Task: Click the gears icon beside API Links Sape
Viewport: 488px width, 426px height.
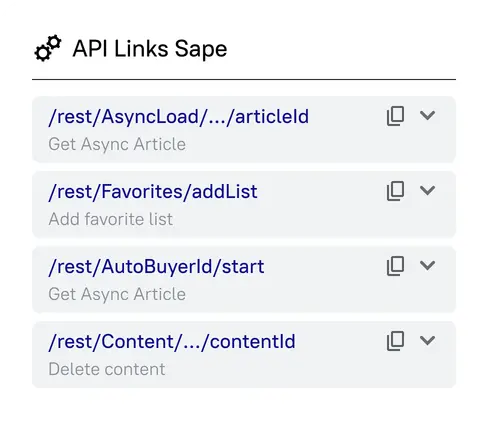Action: [48, 49]
